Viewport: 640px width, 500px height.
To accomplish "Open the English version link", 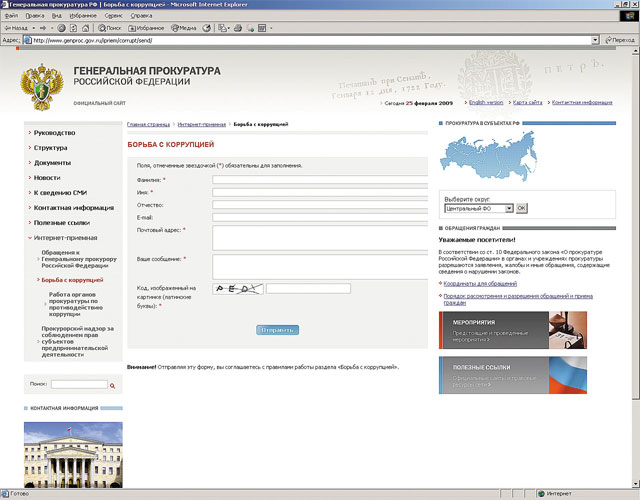I will [x=486, y=102].
